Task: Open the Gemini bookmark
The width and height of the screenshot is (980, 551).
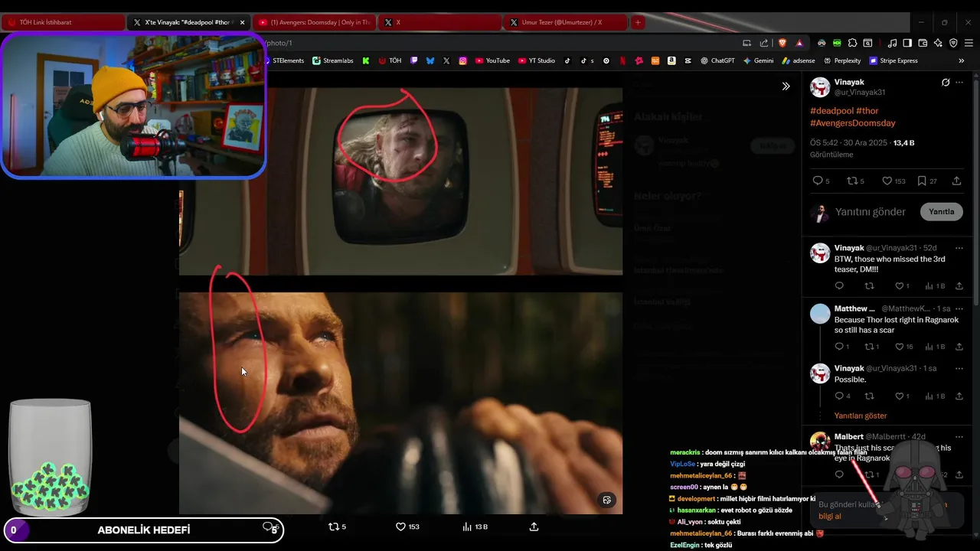Action: pyautogui.click(x=758, y=60)
